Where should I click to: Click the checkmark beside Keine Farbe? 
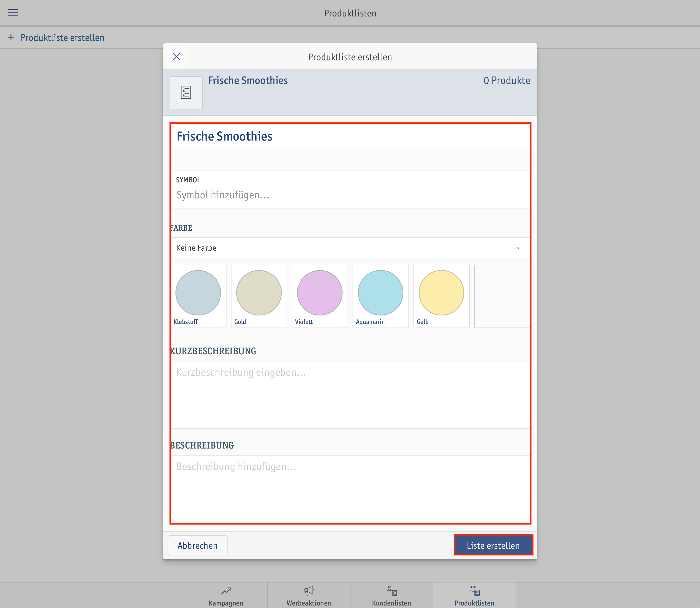point(520,247)
